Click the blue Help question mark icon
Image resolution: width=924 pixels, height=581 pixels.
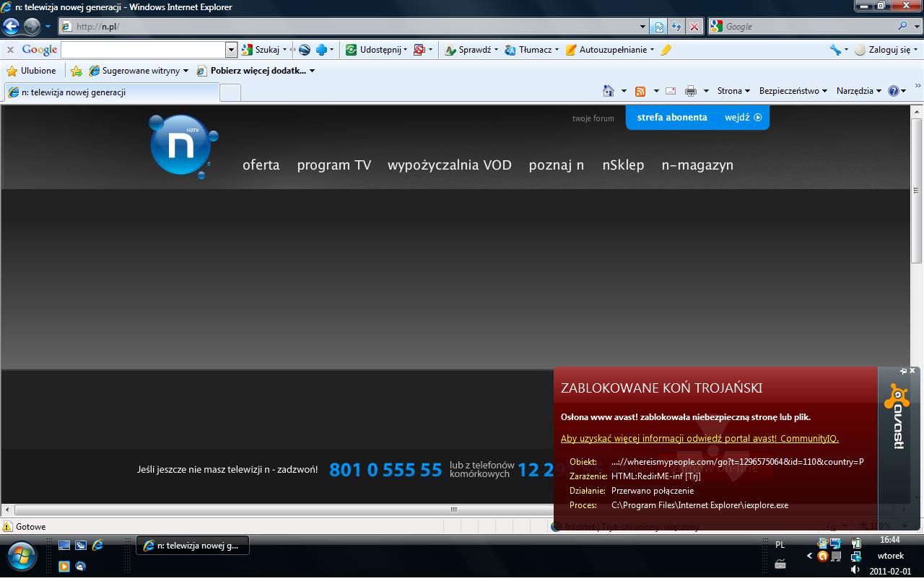click(x=894, y=91)
